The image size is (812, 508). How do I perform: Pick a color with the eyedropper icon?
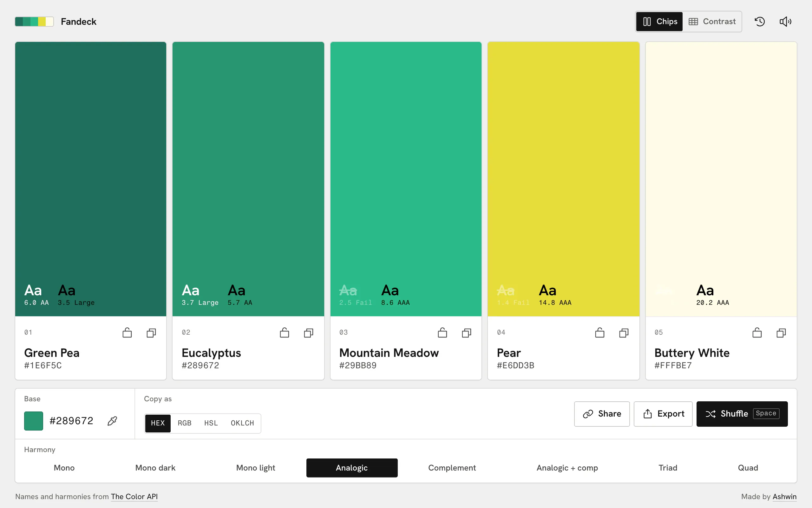click(x=112, y=421)
